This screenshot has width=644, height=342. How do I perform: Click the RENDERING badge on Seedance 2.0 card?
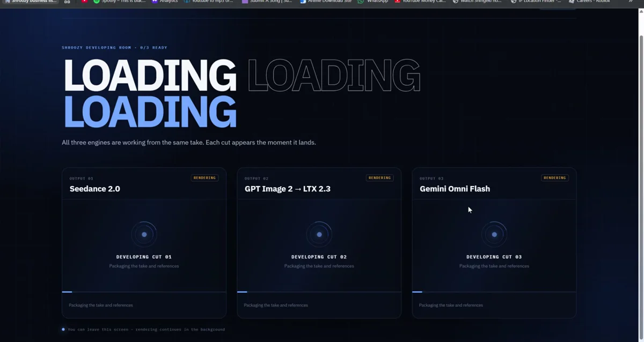click(204, 178)
